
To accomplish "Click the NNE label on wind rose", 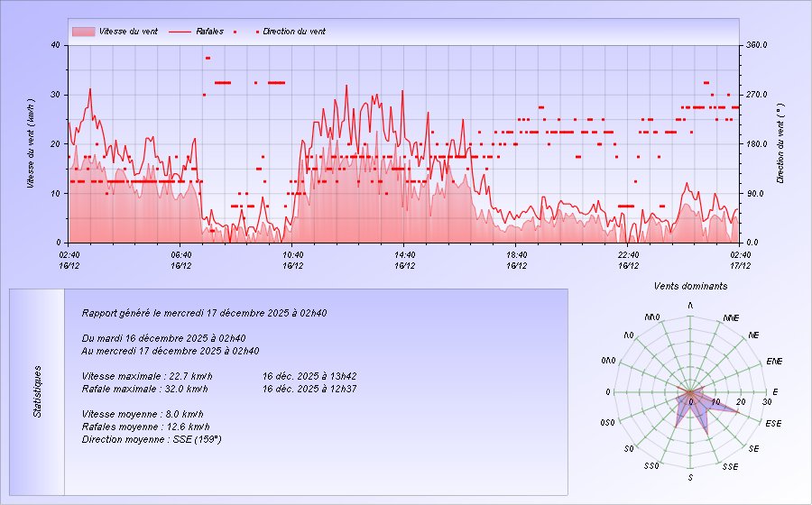I will pos(732,318).
